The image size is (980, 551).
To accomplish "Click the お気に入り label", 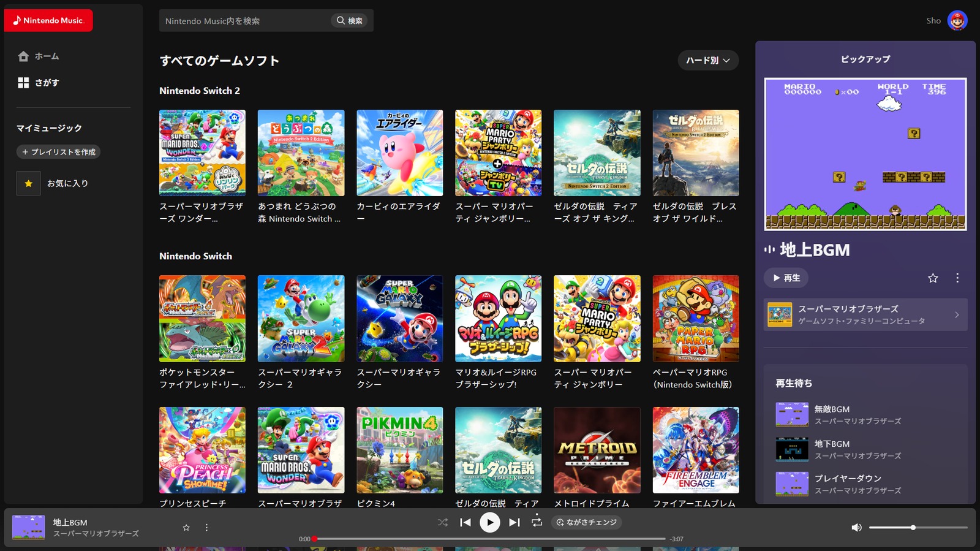I will (x=67, y=183).
